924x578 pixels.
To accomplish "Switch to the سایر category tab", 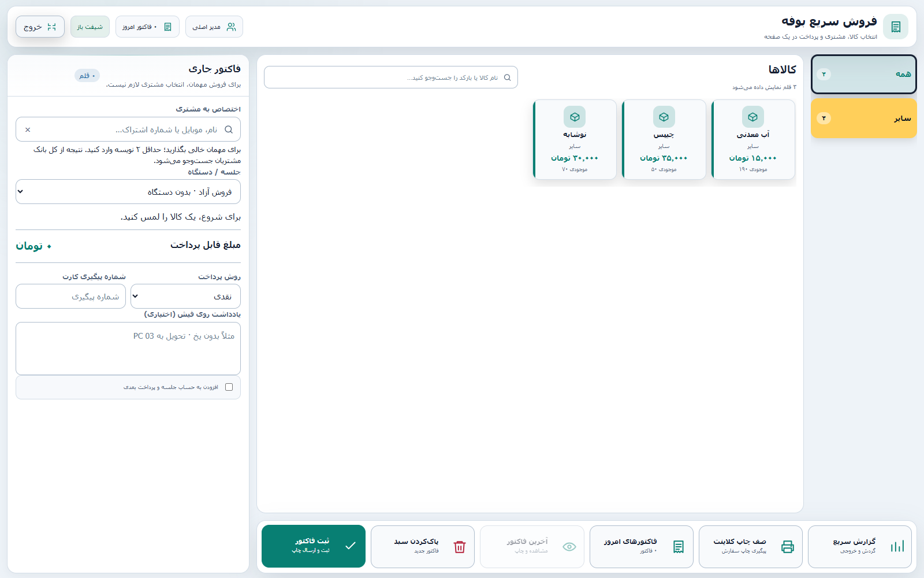I will [864, 118].
